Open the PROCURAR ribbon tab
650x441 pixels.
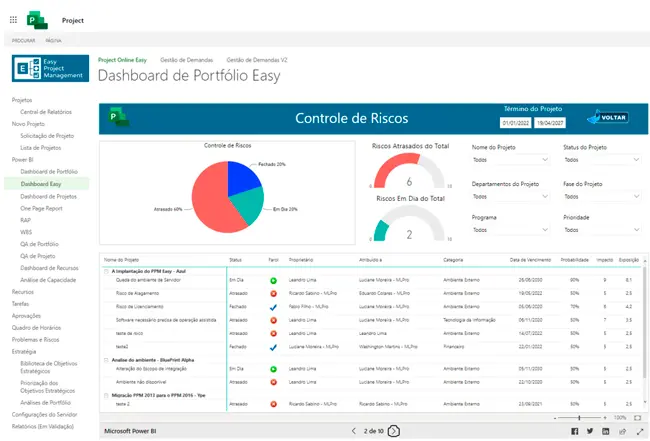pyautogui.click(x=24, y=41)
